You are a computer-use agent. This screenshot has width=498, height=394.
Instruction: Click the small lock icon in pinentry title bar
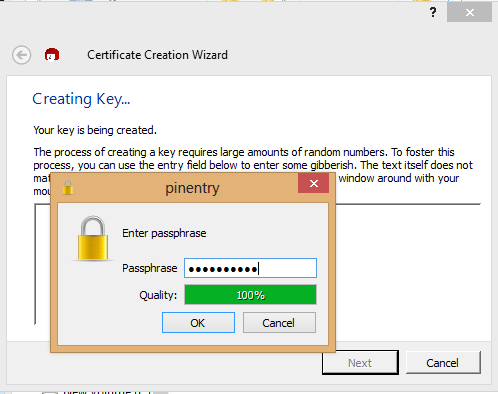[x=68, y=187]
